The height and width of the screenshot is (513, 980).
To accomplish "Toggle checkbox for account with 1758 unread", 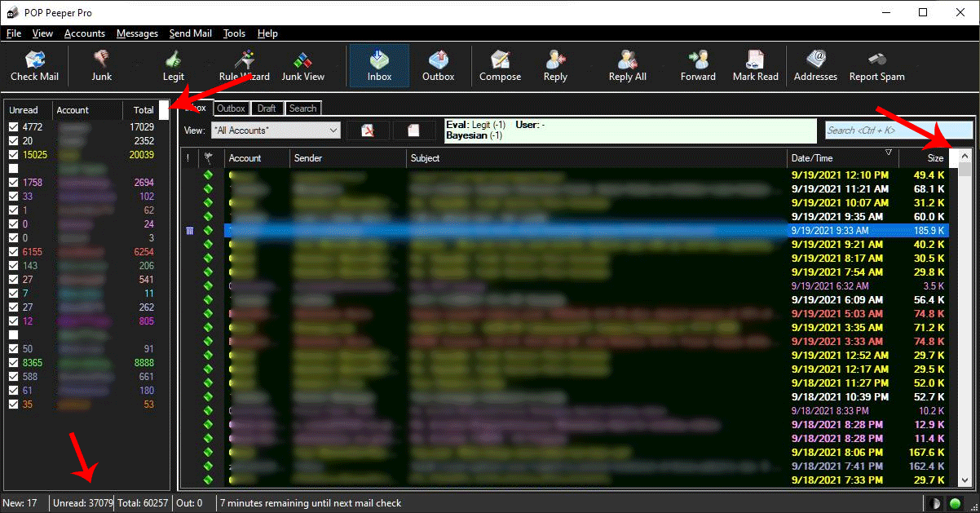I will (x=13, y=183).
